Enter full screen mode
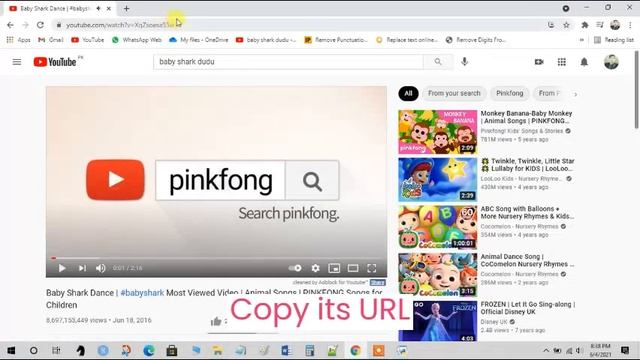The height and width of the screenshot is (360, 640). click(371, 268)
